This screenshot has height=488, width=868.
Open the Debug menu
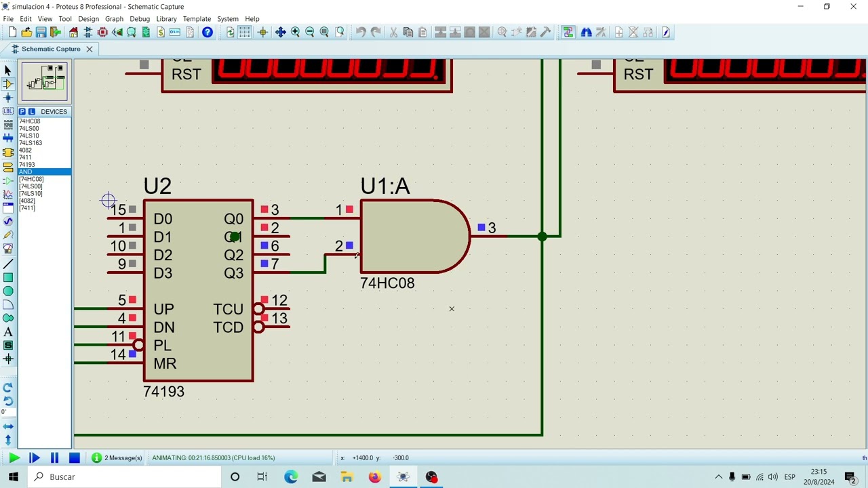click(x=140, y=19)
